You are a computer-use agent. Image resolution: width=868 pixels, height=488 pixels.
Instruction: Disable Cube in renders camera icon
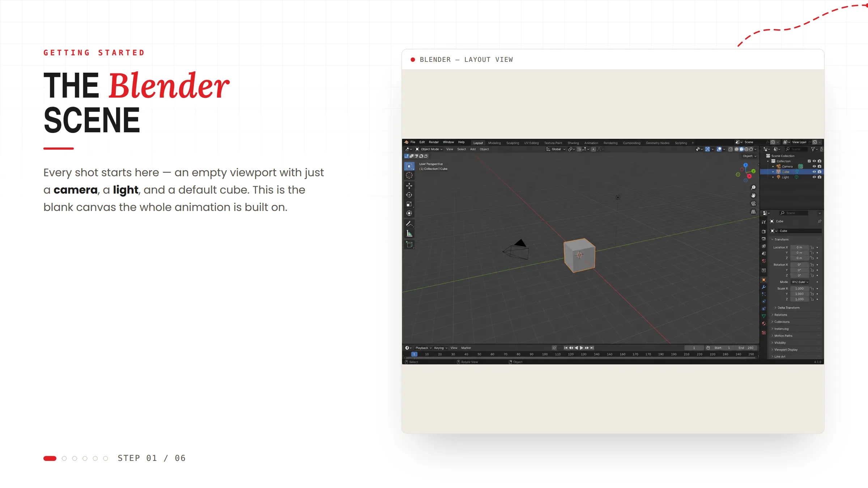coord(820,172)
